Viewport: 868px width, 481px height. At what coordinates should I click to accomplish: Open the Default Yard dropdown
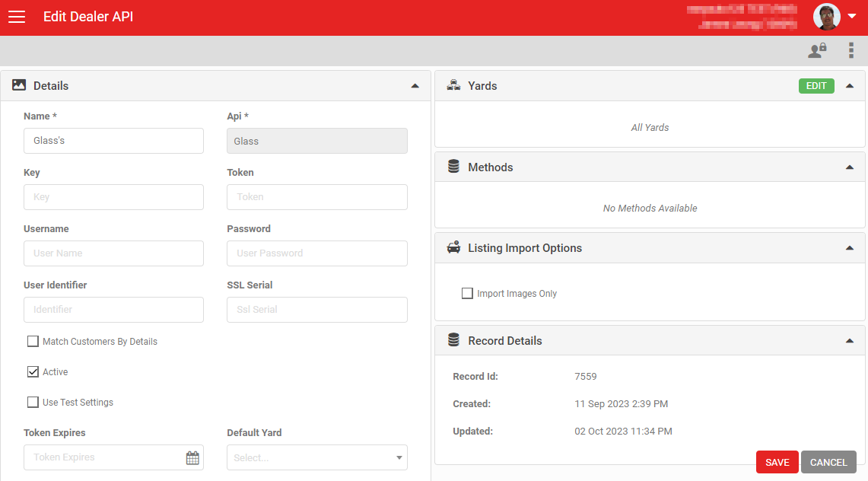click(x=316, y=458)
